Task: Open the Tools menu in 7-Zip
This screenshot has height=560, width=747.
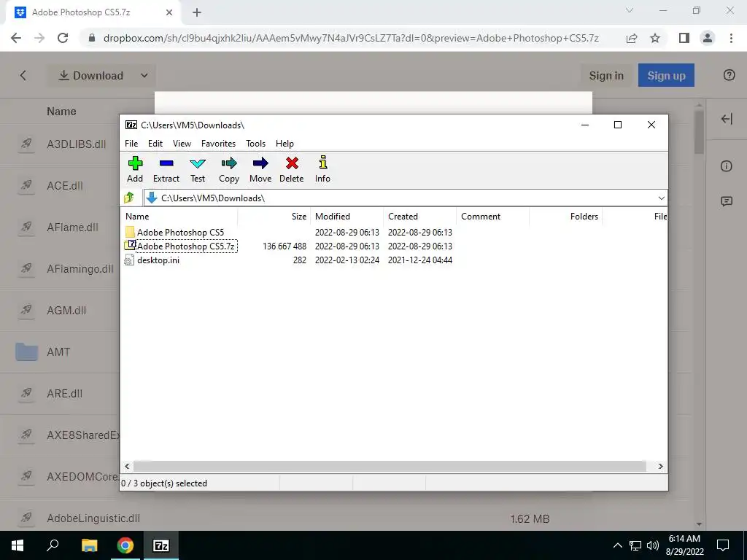Action: [255, 144]
